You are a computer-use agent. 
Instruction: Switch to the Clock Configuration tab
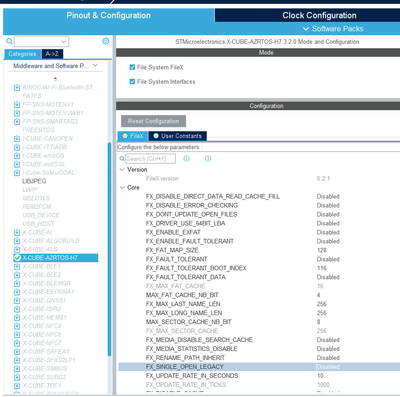point(307,15)
